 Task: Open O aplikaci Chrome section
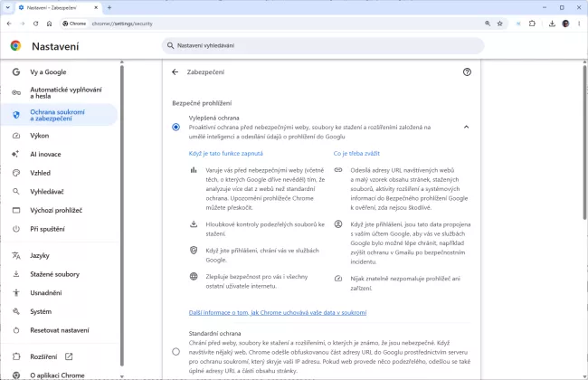pos(59,375)
